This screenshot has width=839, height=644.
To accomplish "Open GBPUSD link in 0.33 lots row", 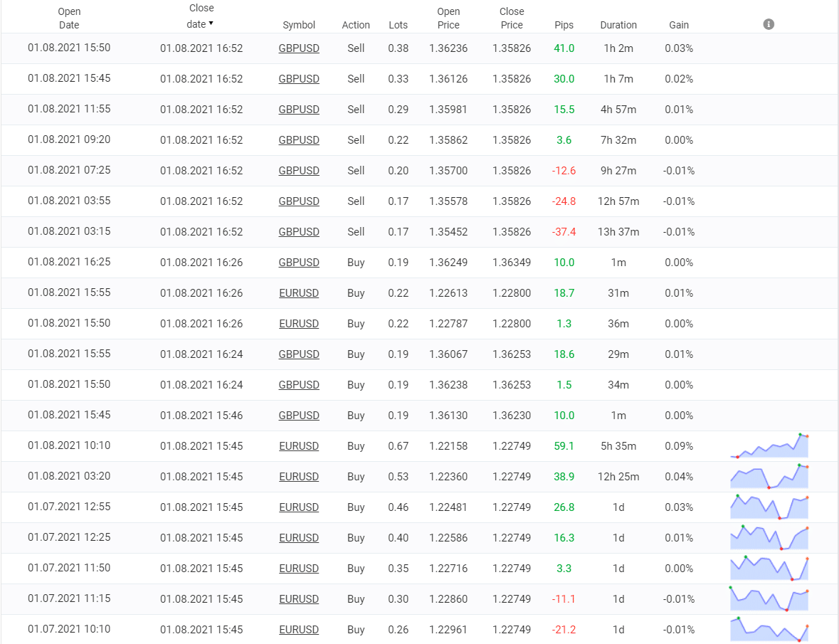I will tap(299, 78).
